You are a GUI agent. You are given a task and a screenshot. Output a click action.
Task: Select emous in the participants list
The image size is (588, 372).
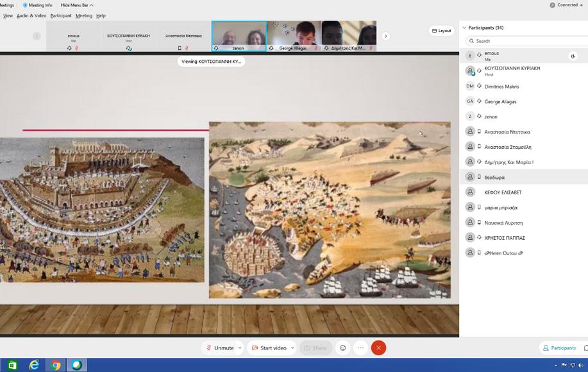(523, 56)
